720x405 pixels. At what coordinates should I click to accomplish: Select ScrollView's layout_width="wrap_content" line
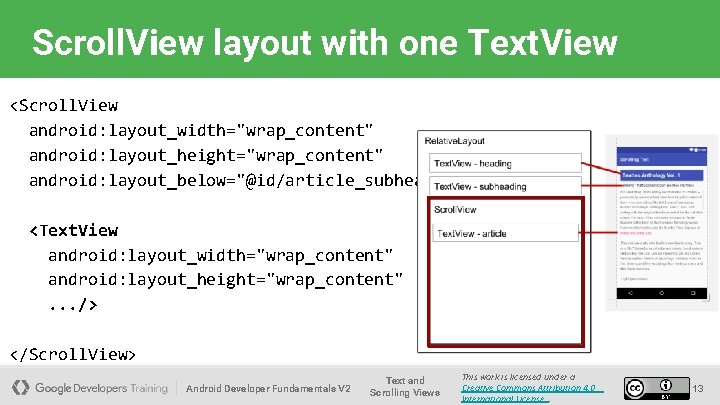(x=201, y=130)
